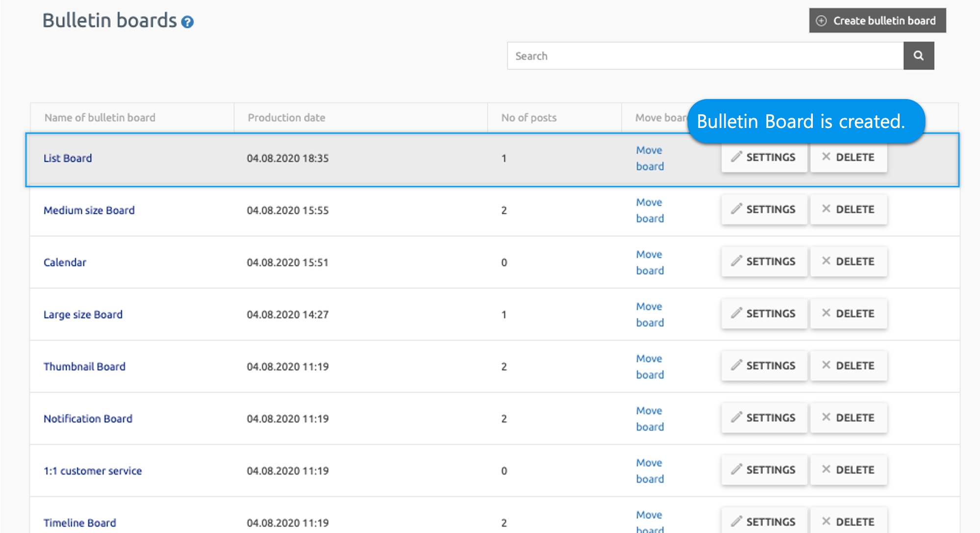Delete the Medium size Board

point(848,209)
